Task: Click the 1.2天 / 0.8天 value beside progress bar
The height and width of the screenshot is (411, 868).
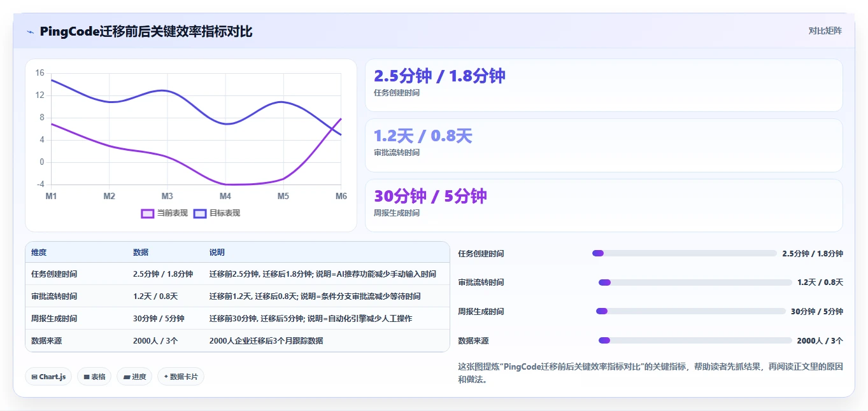Action: pyautogui.click(x=820, y=282)
